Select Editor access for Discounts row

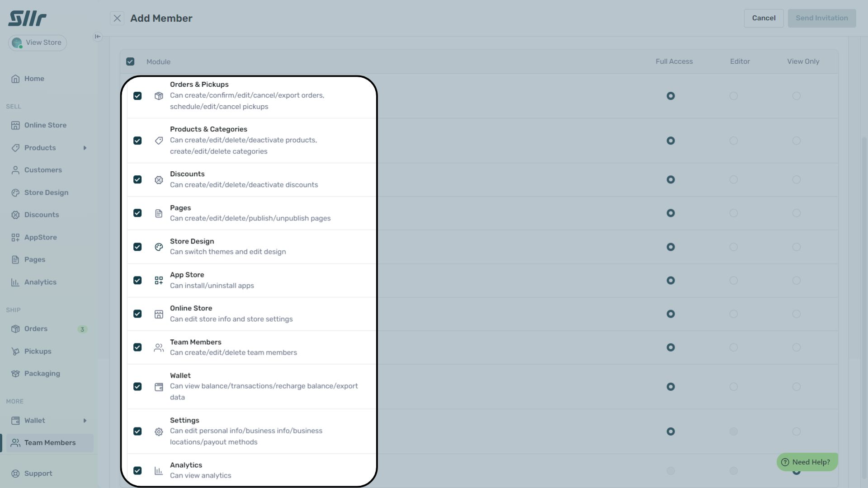[x=733, y=180]
